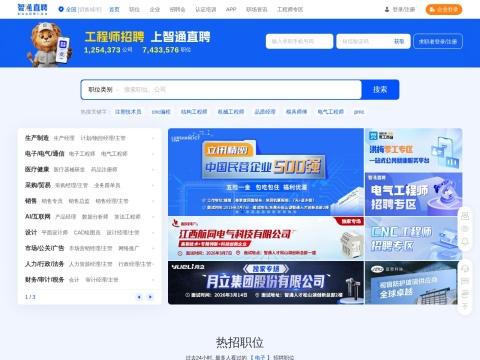Click the 结构工程师 hot keyword
The height and width of the screenshot is (360, 480).
(x=194, y=112)
